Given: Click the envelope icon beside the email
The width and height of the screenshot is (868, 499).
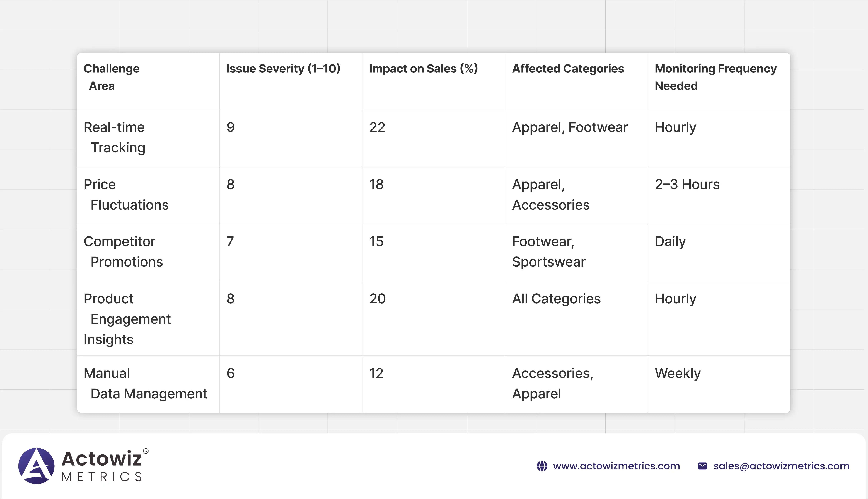Looking at the screenshot, I should pyautogui.click(x=702, y=466).
